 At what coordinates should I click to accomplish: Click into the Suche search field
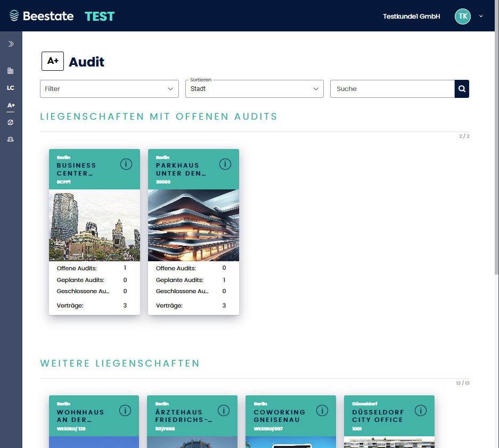coord(392,89)
